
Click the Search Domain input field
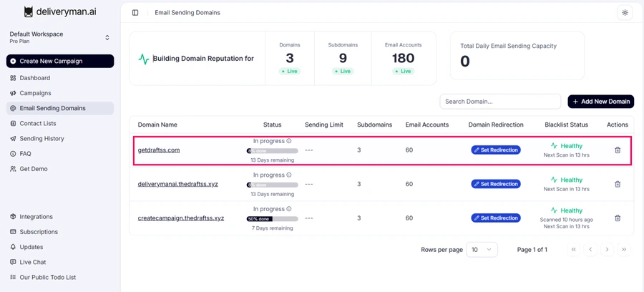point(500,102)
